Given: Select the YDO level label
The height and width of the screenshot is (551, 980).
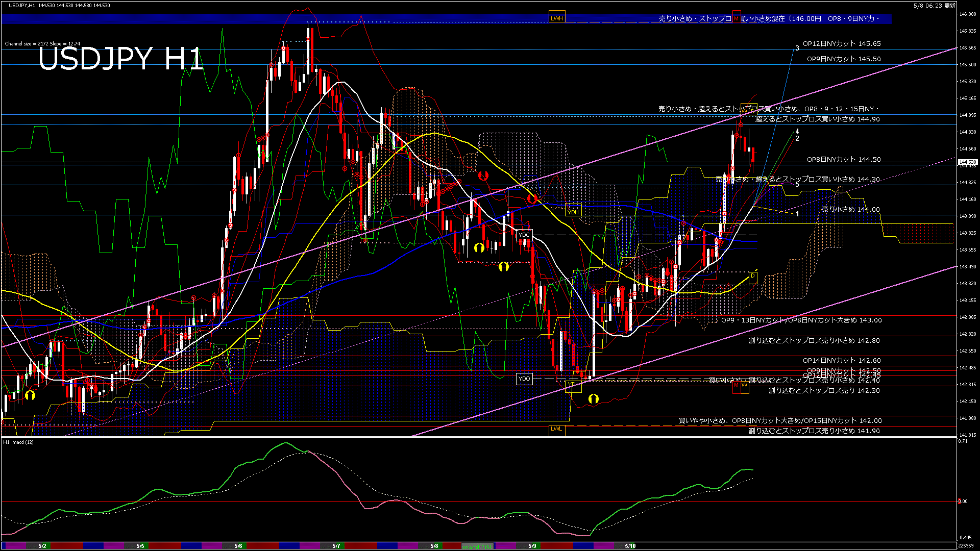Looking at the screenshot, I should pyautogui.click(x=524, y=379).
